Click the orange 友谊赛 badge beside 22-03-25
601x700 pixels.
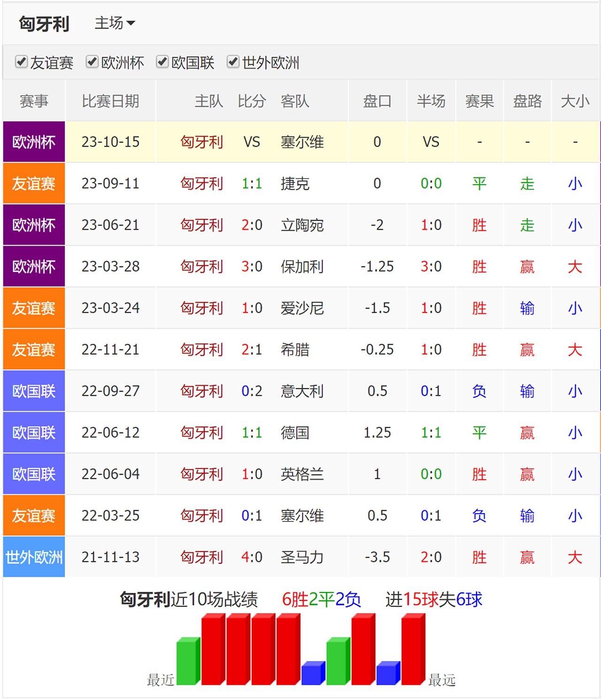tap(33, 515)
